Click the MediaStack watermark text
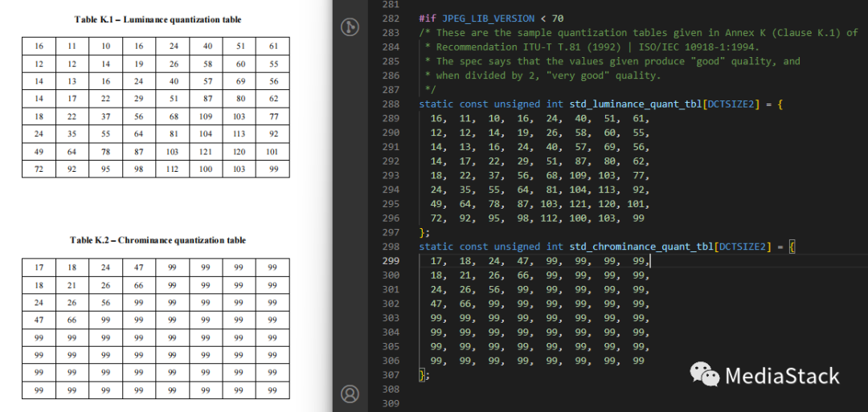 [x=781, y=376]
